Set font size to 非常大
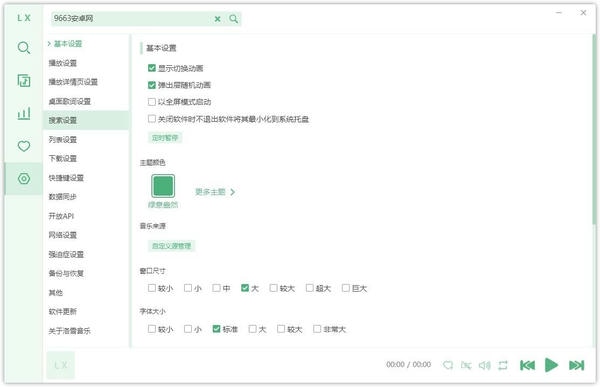Screen dimensions: 600x387 tap(317, 329)
